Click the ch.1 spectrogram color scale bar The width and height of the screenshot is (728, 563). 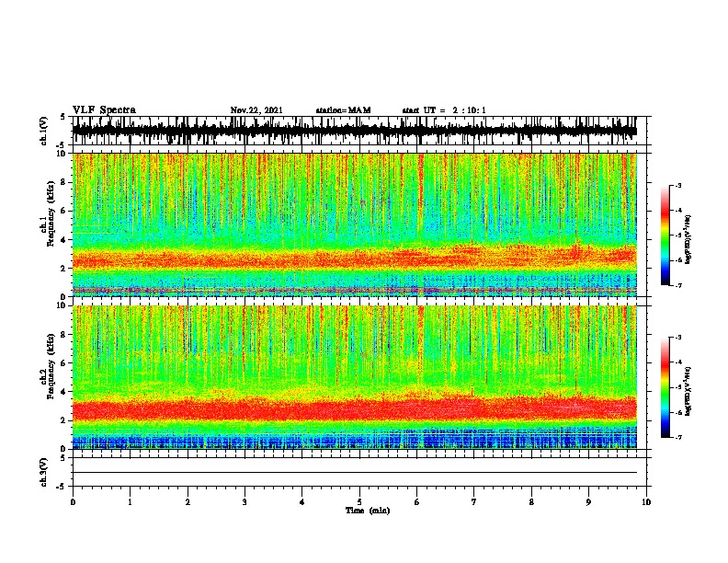pyautogui.click(x=665, y=236)
